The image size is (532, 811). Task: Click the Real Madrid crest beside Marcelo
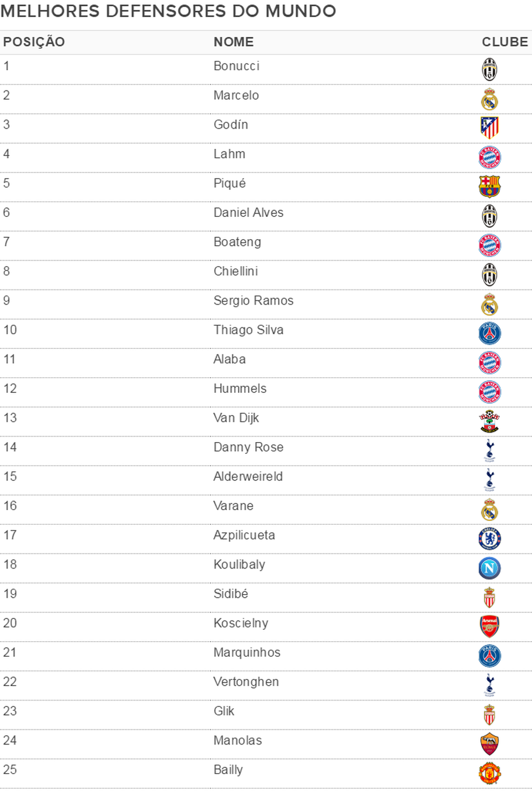[x=489, y=99]
